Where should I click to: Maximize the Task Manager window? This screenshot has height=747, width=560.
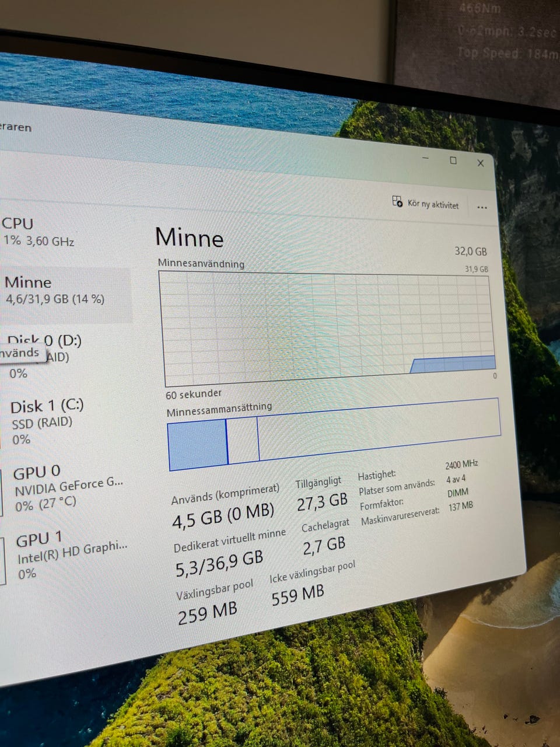pyautogui.click(x=453, y=160)
